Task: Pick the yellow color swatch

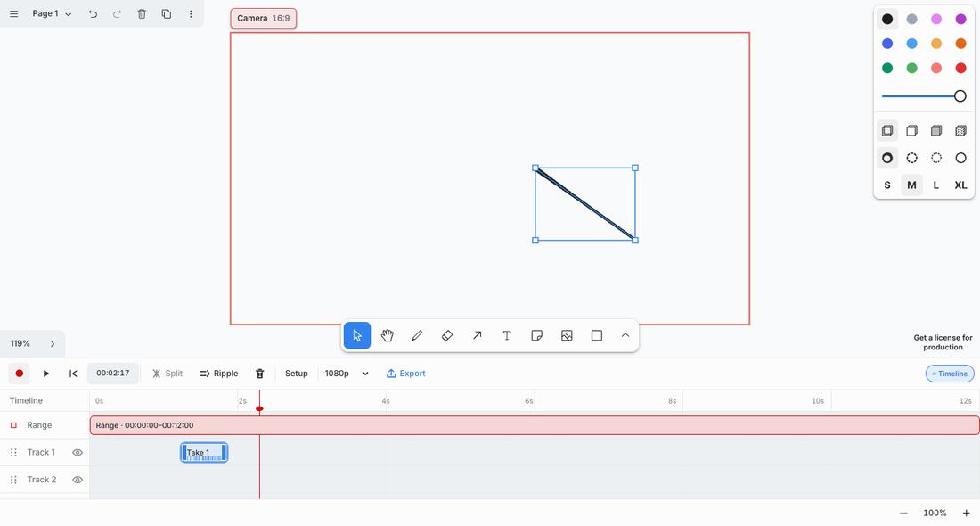Action: tap(936, 43)
